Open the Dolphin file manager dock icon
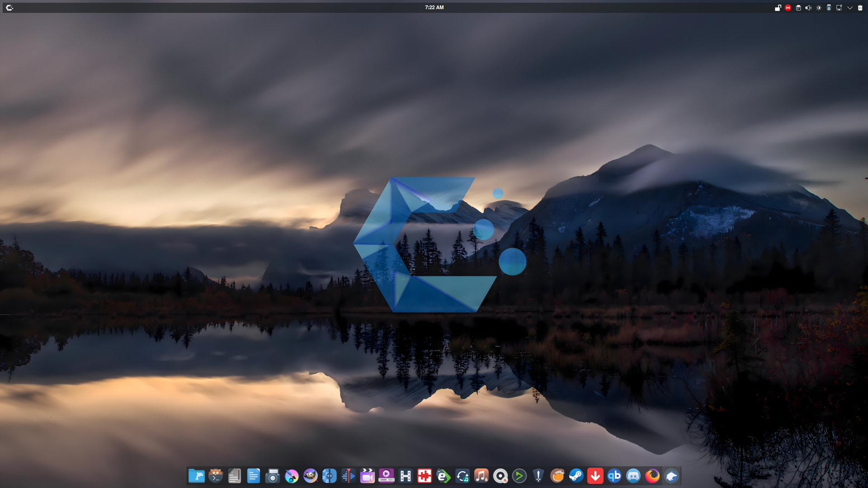 coord(196,476)
